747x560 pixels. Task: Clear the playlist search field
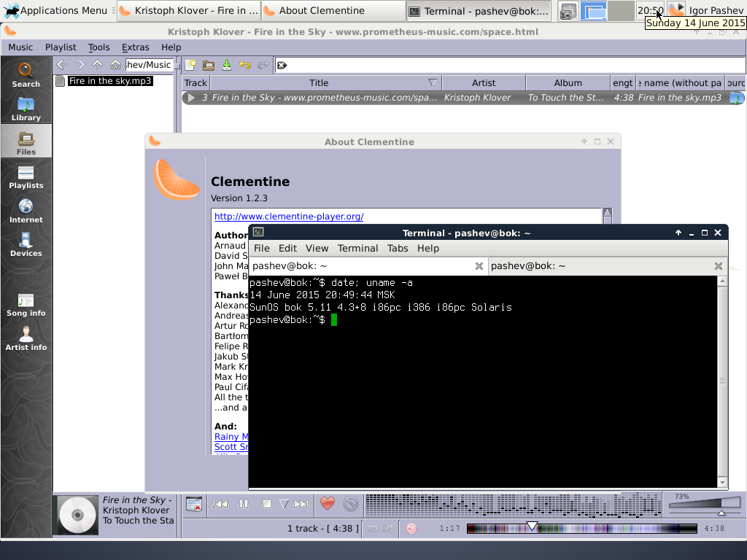point(282,65)
